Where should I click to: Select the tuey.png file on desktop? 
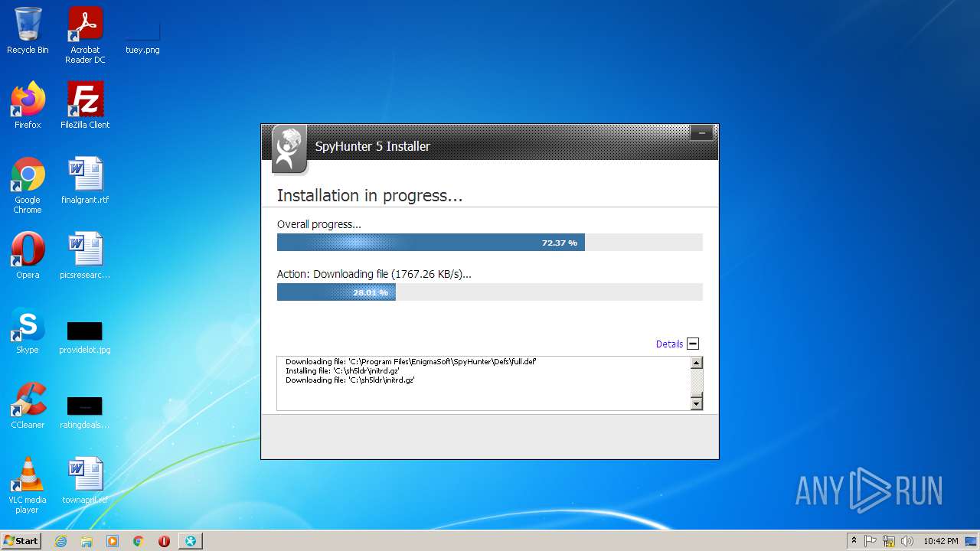tap(142, 35)
